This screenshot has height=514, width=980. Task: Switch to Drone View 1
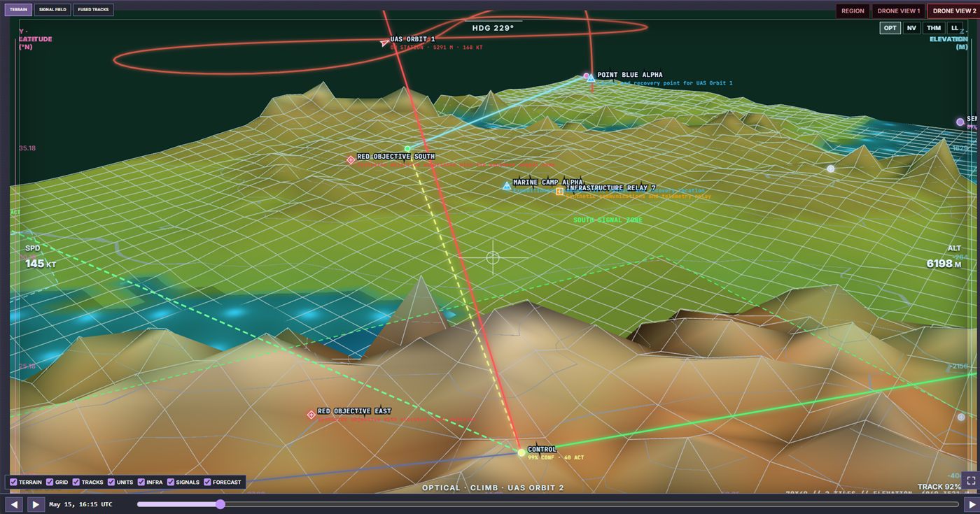pos(899,11)
